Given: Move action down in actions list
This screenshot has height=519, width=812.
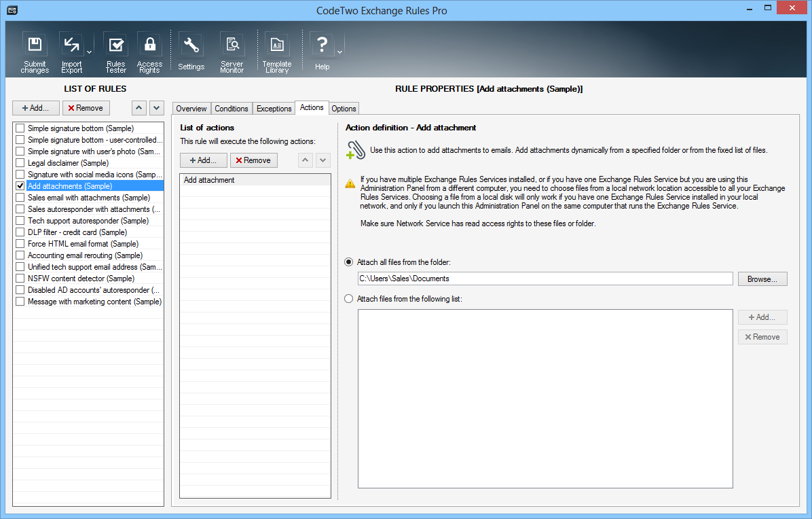Looking at the screenshot, I should 322,160.
